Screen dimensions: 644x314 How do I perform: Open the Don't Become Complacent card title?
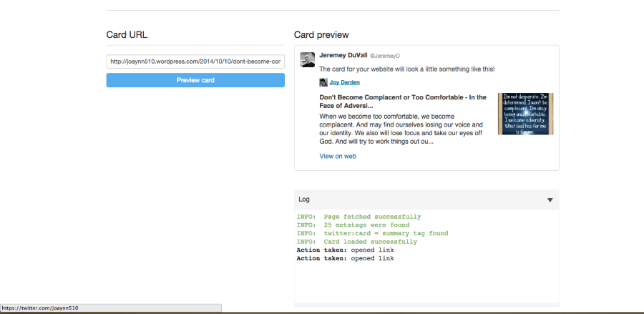(402, 102)
